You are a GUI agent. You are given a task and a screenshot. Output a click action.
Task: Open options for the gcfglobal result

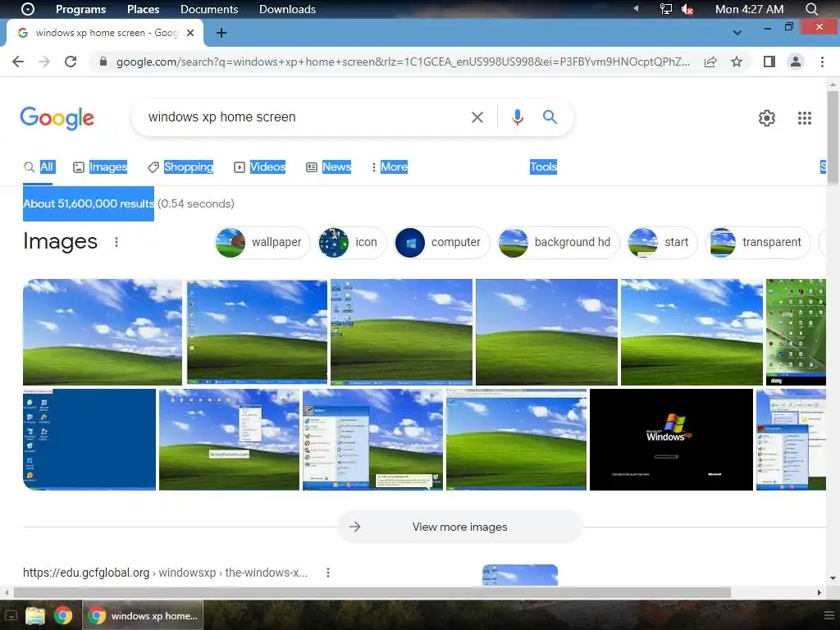pos(328,573)
